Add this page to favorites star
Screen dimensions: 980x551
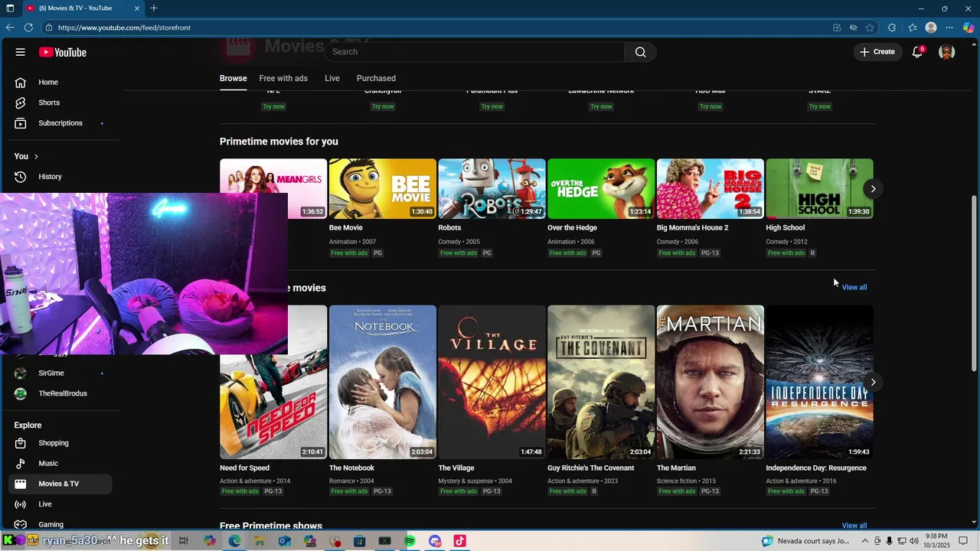[x=870, y=28]
